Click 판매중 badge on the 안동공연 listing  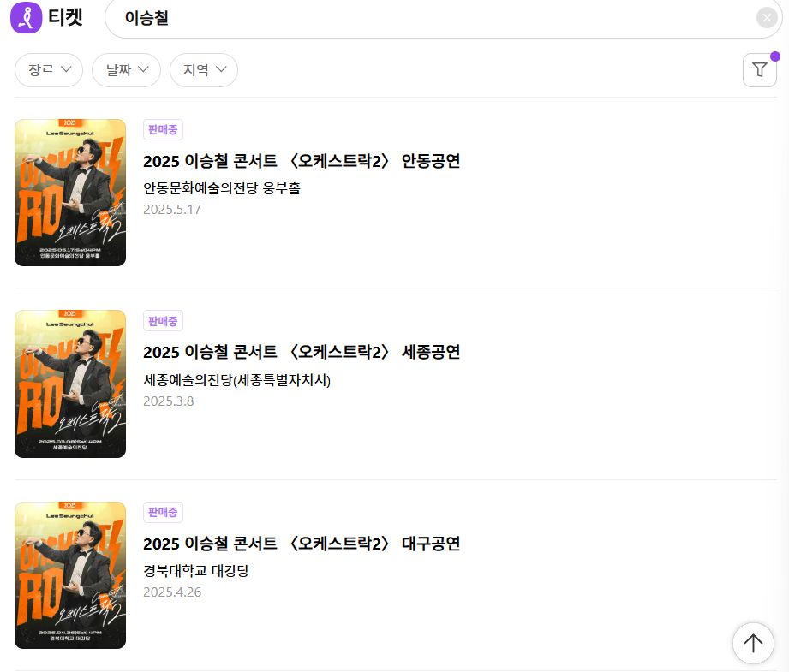pos(163,130)
